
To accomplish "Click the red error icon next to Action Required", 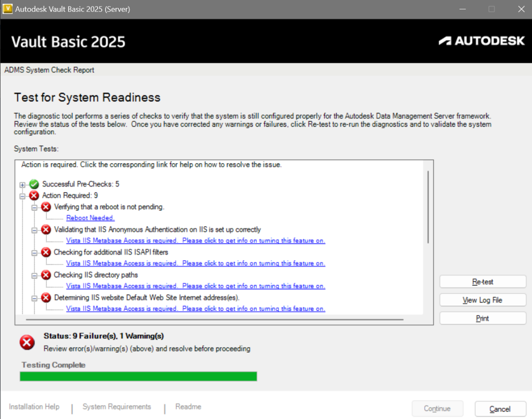I will 33,195.
